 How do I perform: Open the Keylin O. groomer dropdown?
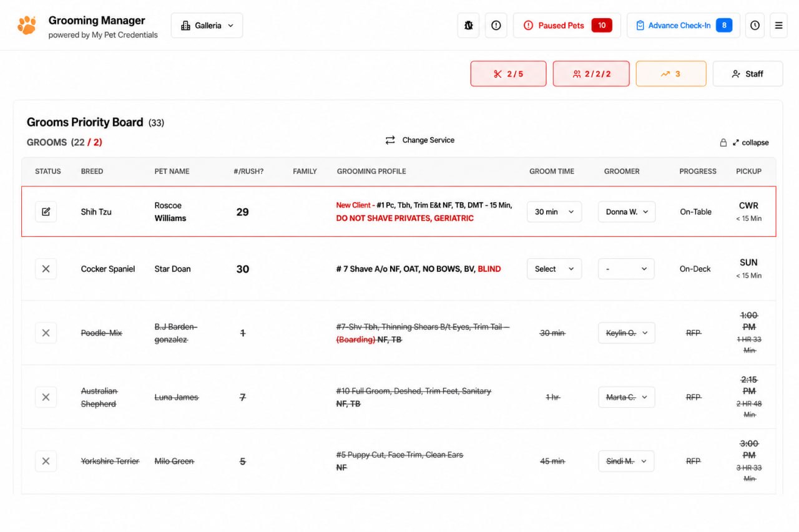tap(627, 333)
